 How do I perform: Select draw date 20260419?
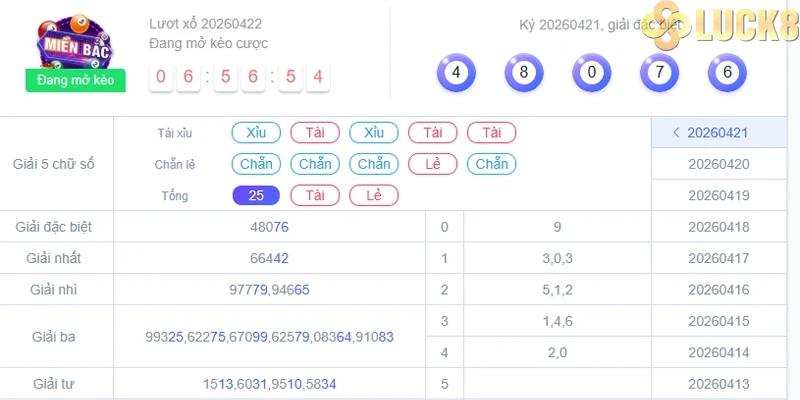(719, 195)
